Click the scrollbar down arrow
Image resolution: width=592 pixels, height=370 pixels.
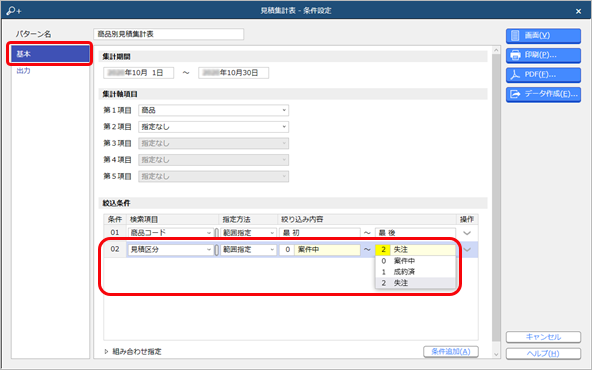(496, 354)
